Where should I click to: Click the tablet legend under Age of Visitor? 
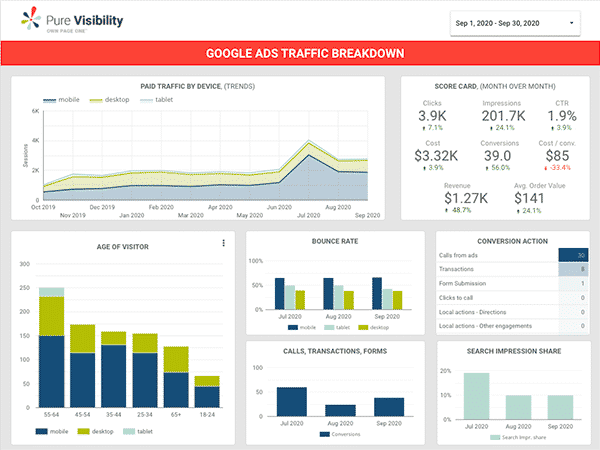[x=138, y=431]
